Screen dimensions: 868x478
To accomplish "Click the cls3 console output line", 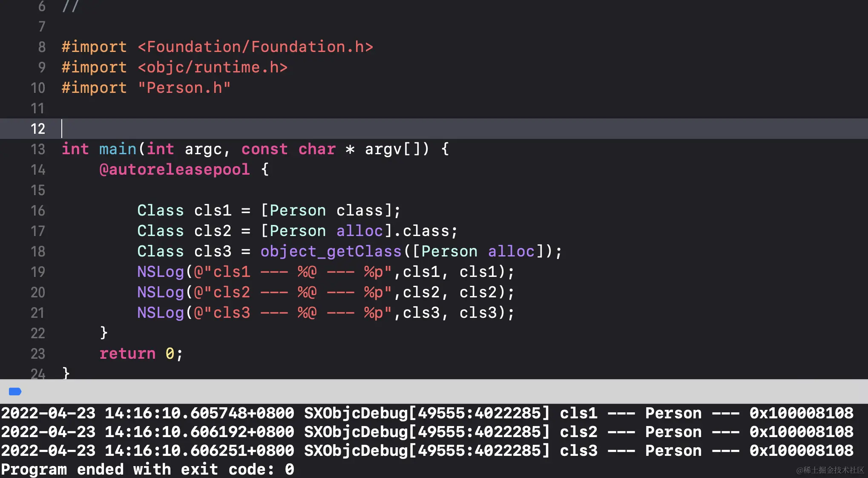I will [x=426, y=451].
